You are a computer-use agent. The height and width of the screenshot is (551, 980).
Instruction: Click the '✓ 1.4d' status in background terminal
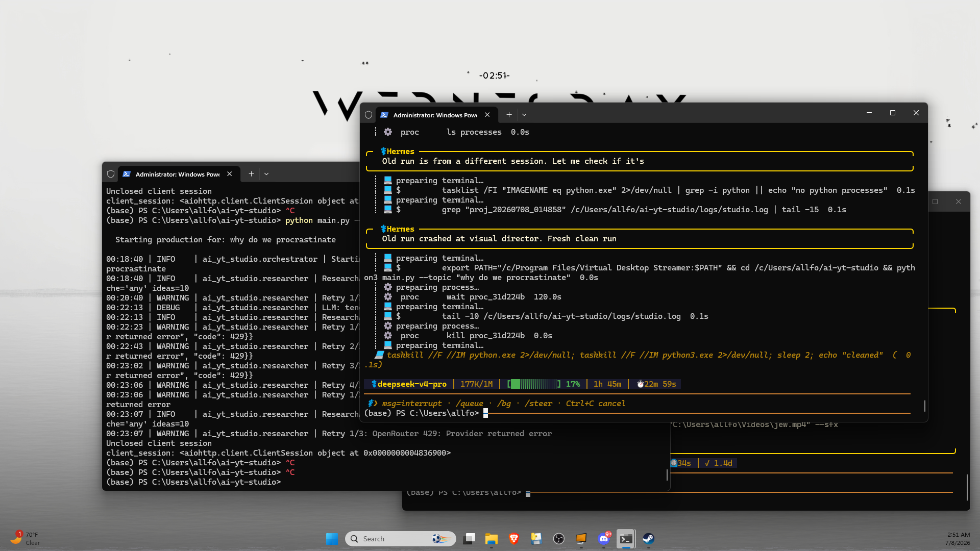(718, 463)
